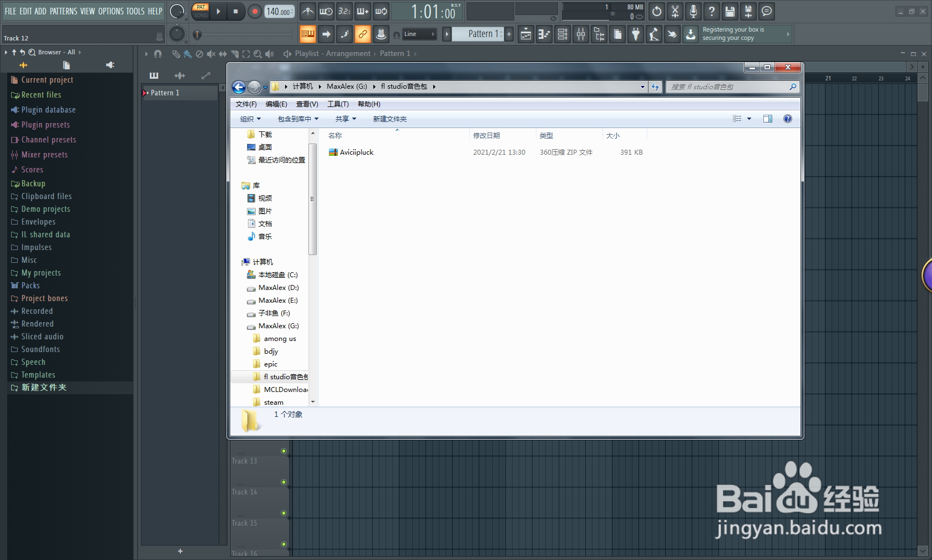Stop playback with the stop button
932x560 pixels.
pyautogui.click(x=236, y=11)
